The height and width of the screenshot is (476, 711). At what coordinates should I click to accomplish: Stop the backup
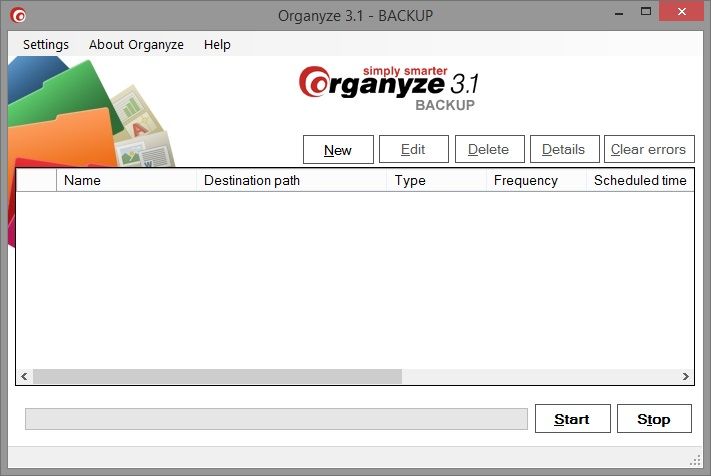click(x=654, y=419)
